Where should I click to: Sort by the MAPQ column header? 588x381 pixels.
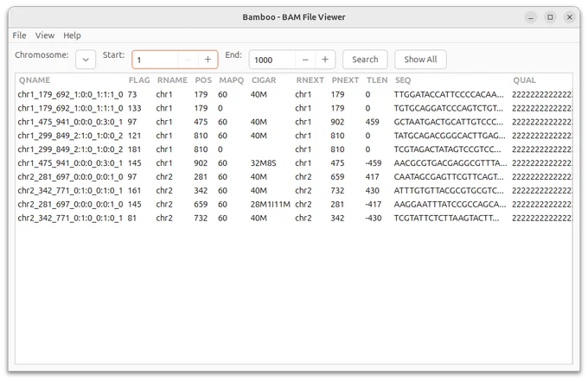(232, 80)
